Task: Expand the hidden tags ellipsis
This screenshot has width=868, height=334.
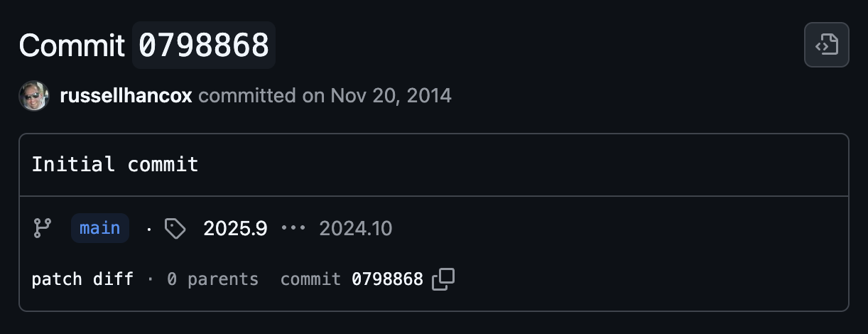Action: point(293,228)
